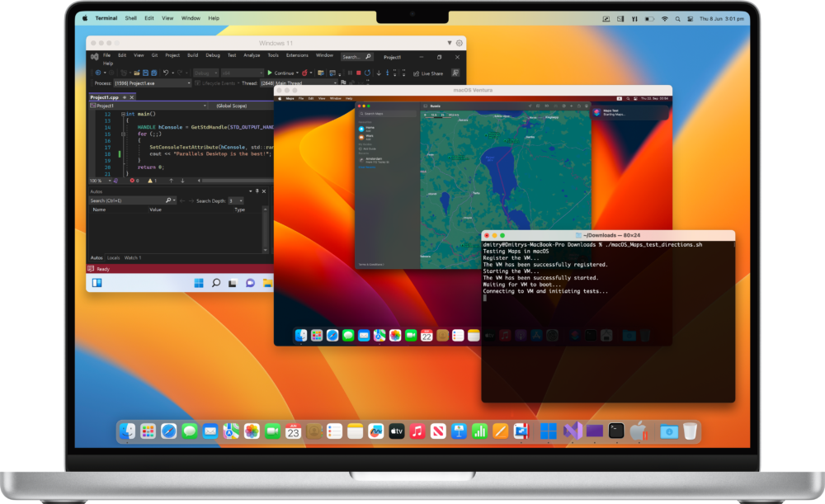Click the Windows taskbar search magnifier
Screen dimensions: 825x504
(215, 283)
